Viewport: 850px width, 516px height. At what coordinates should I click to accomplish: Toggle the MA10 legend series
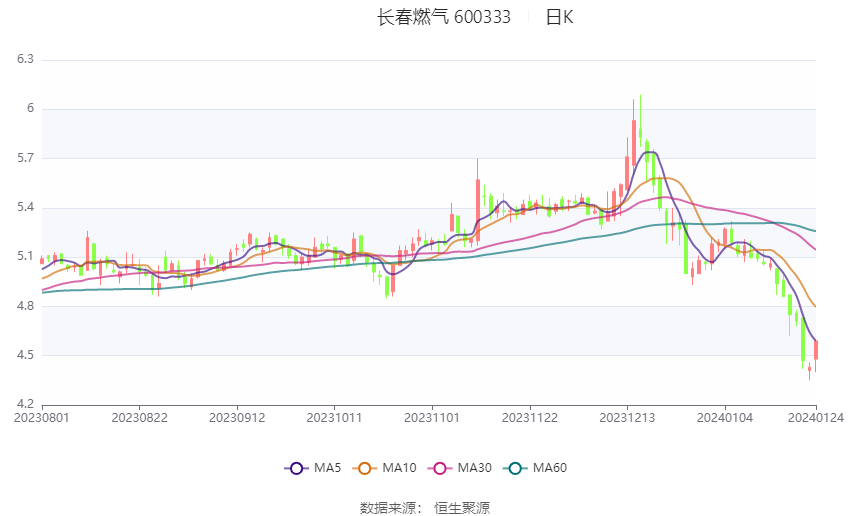tap(384, 468)
